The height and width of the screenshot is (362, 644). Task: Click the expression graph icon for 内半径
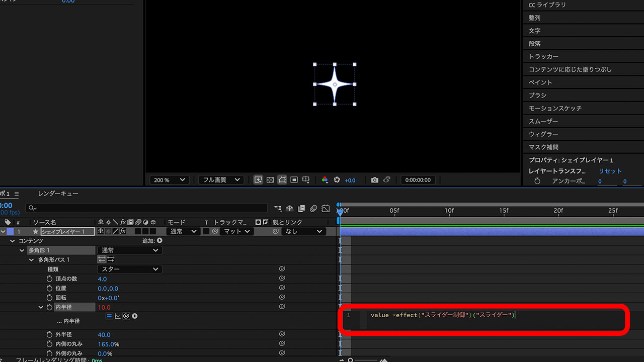point(118,316)
